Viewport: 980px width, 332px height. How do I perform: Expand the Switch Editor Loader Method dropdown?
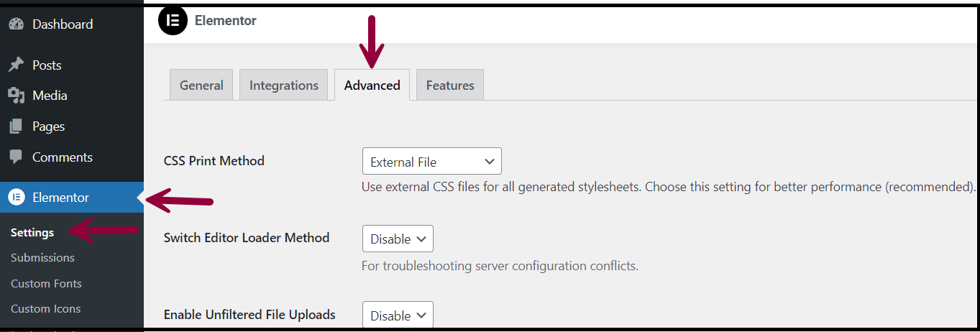click(398, 239)
